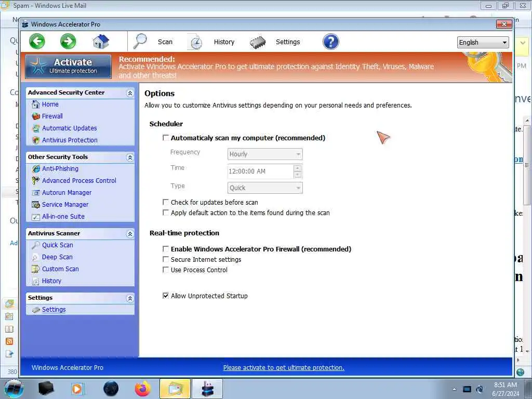This screenshot has width=532, height=399.
Task: Open the scan Type Quick dropdown
Action: point(264,188)
